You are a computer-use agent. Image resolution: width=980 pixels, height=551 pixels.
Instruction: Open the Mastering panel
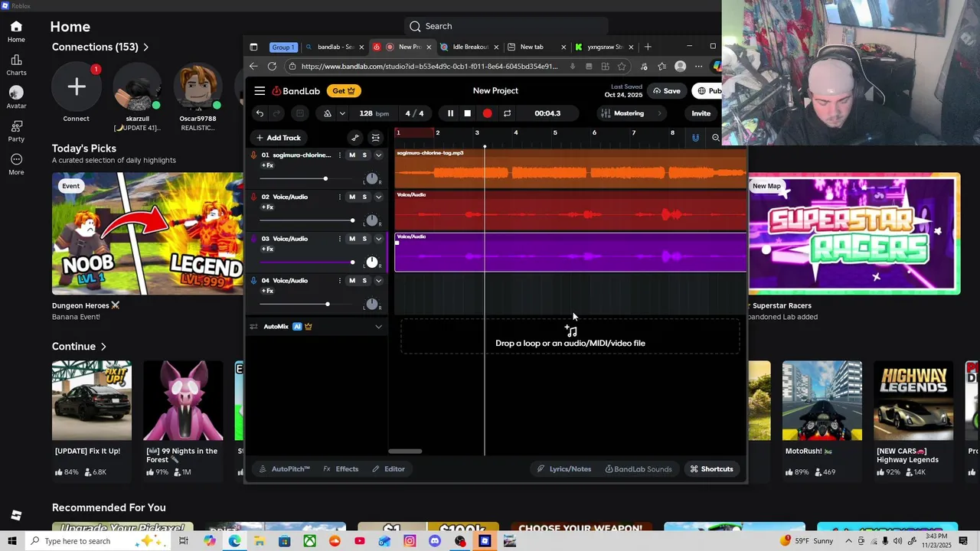point(630,113)
